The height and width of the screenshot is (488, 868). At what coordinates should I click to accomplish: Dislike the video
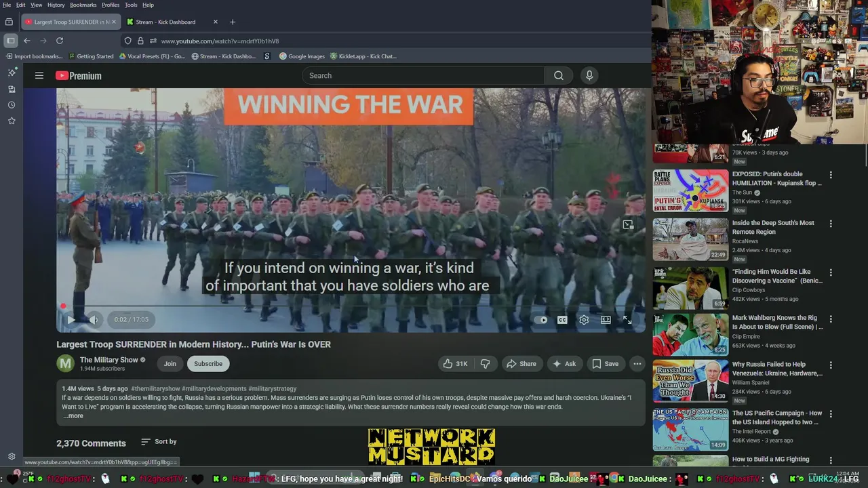click(x=485, y=364)
